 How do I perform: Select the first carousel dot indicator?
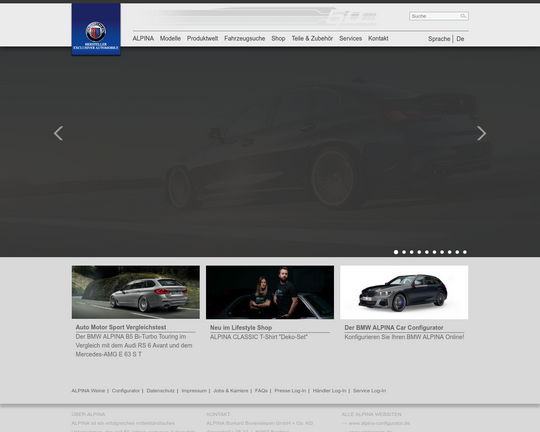396,252
